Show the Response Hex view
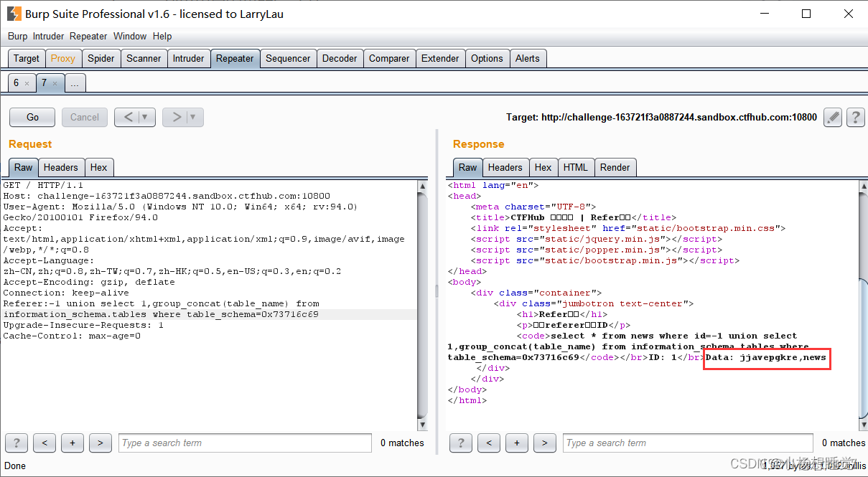 tap(543, 167)
